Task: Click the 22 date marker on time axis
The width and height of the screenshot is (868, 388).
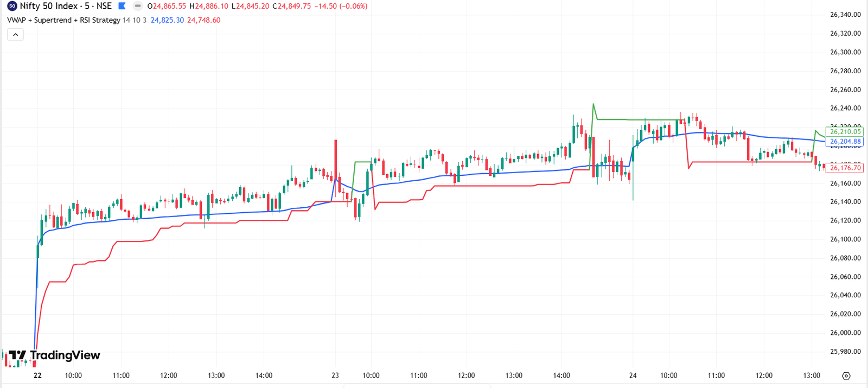Action: tap(37, 376)
